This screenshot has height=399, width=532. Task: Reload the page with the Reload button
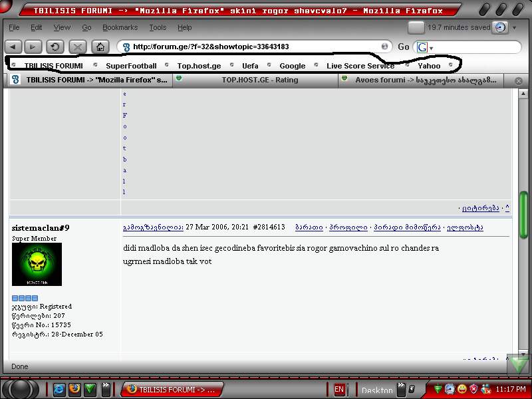point(55,47)
